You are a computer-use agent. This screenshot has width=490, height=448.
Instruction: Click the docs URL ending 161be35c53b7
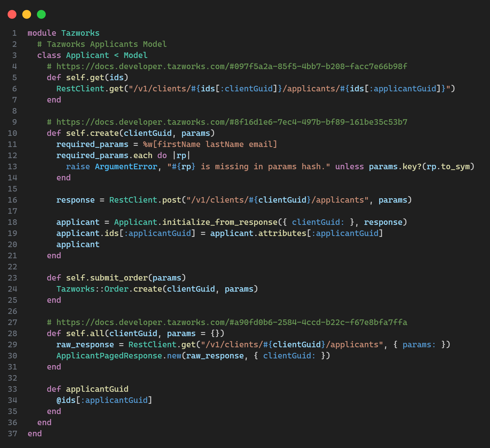232,122
